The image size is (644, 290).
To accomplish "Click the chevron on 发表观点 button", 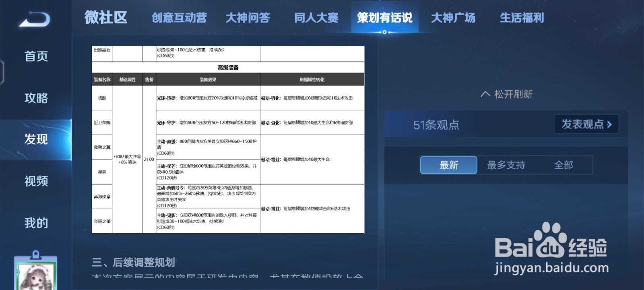I will 609,124.
